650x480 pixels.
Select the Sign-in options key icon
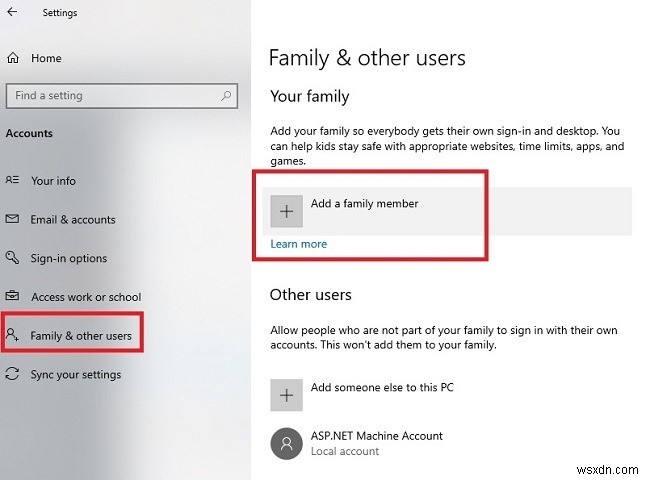(12, 257)
